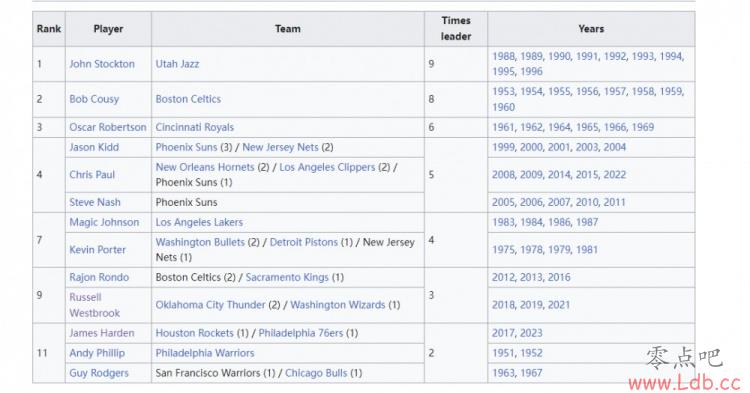Click the 1988 year link for Stockton
Viewport: 750px width, 393px height.
point(503,56)
